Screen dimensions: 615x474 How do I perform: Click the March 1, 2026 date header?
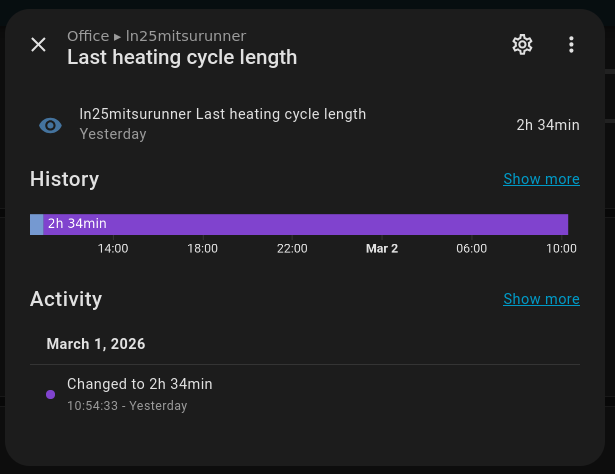tap(96, 344)
